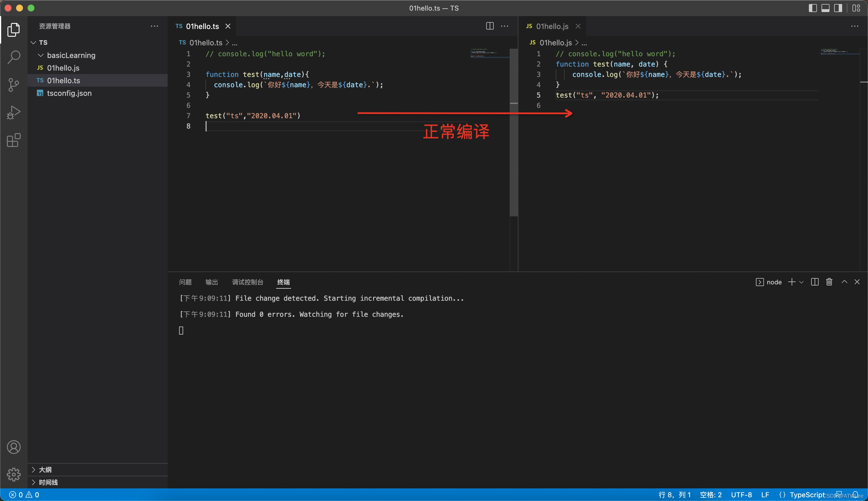Click the 01hello.ts minimap
Viewport: 868px width, 501px height.
coord(489,53)
